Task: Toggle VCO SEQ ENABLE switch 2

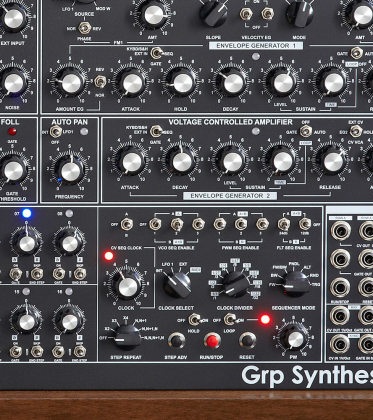Action: click(x=177, y=224)
